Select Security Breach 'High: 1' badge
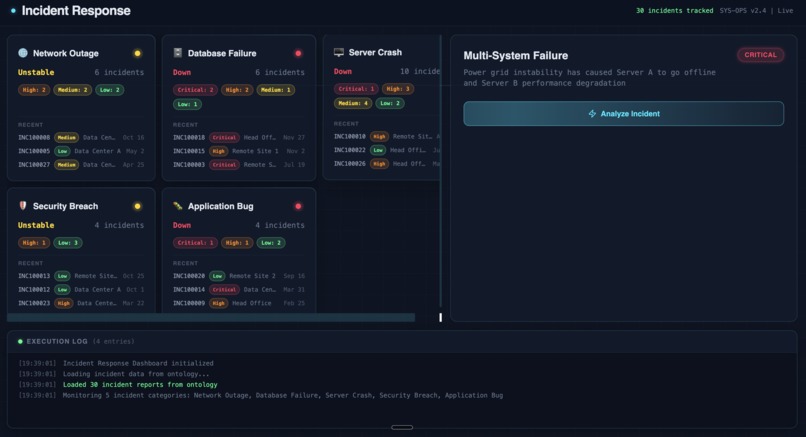806x437 pixels. click(x=34, y=243)
